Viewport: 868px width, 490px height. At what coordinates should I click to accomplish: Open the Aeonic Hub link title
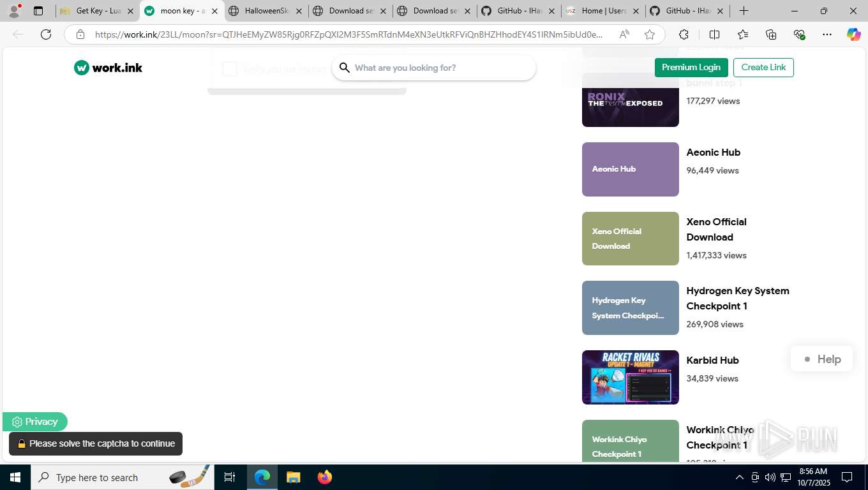tap(713, 152)
